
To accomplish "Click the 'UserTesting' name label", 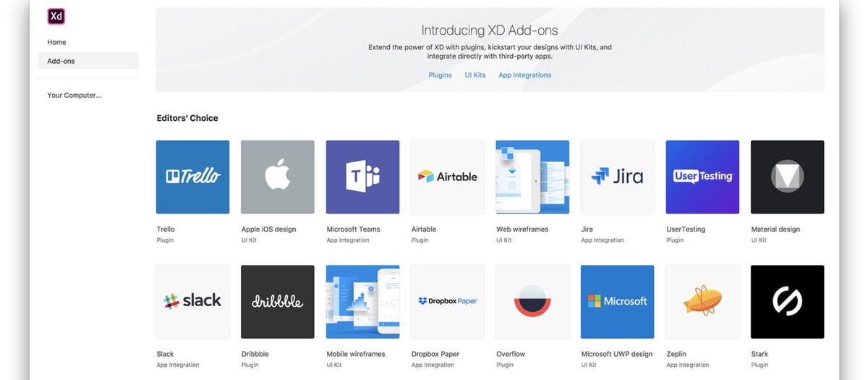I will tap(686, 229).
